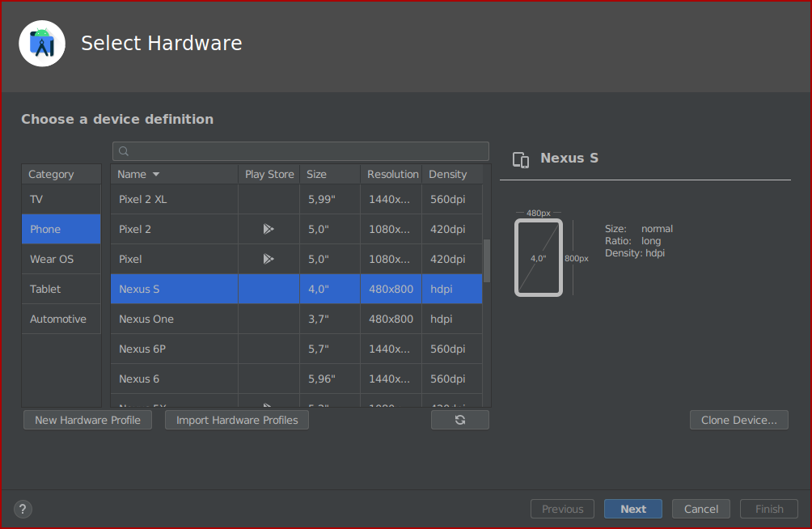This screenshot has height=529, width=812.
Task: Click the 'Ratio: long' preview detail
Action: coord(632,241)
